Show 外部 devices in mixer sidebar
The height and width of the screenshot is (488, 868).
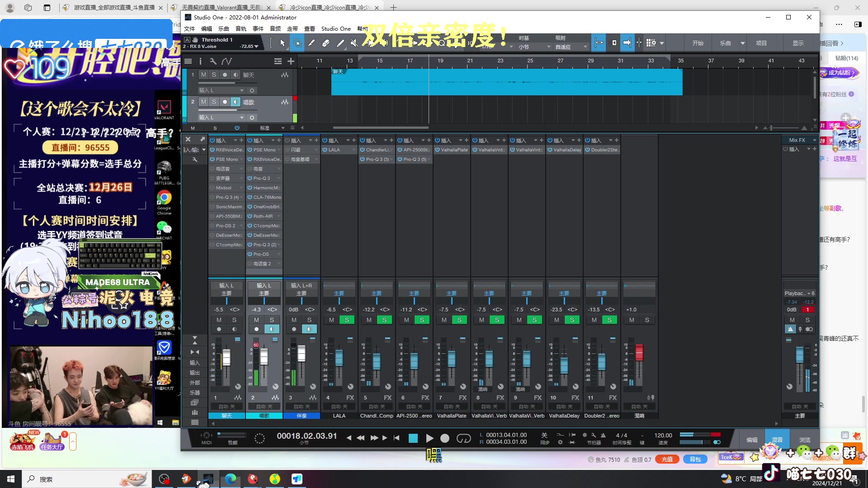click(x=195, y=383)
